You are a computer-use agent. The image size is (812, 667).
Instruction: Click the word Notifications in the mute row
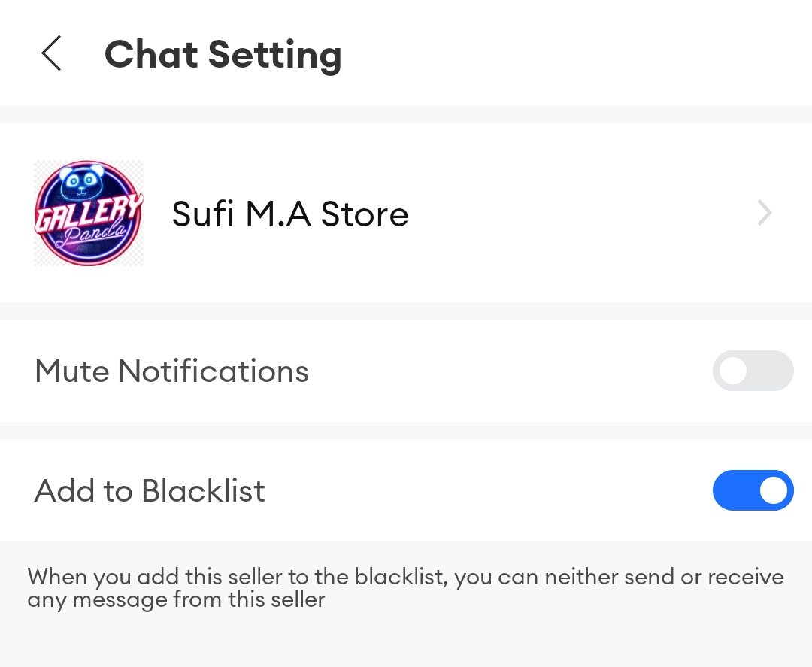tap(214, 371)
